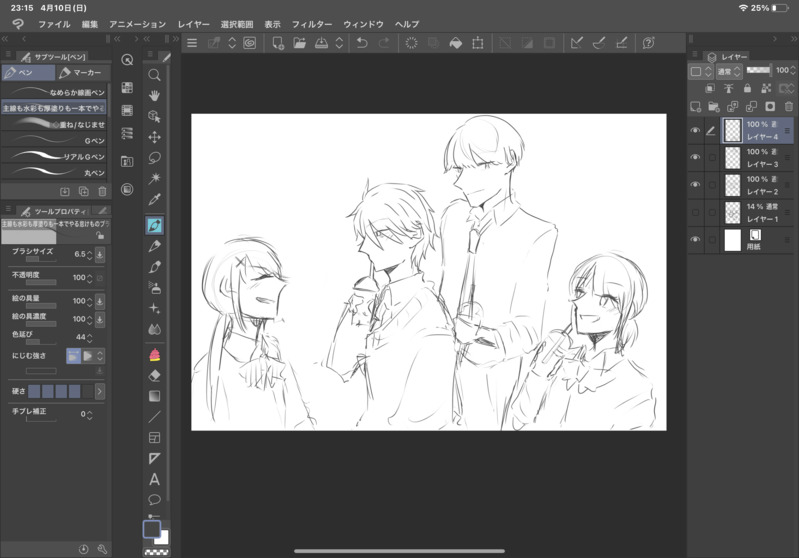Viewport: 799px width, 558px height.
Task: Toggle reference layer lighthouse icon
Action: point(728,88)
